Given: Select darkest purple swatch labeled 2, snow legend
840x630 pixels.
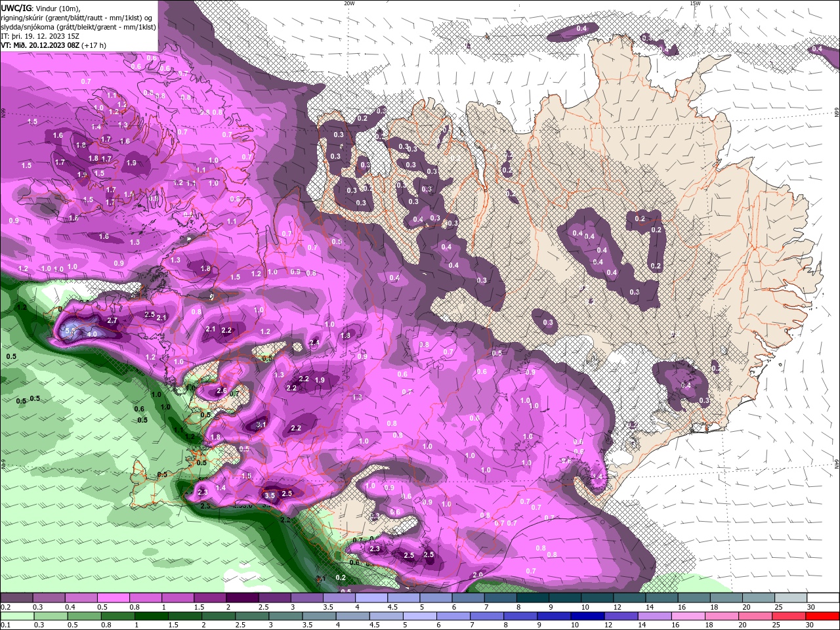Looking at the screenshot, I should click(x=241, y=598).
